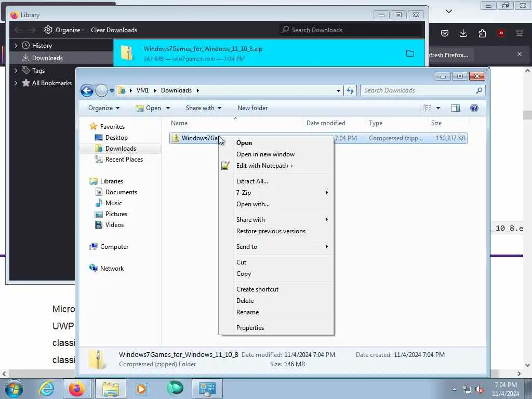Choose Copy from the context menu
The width and height of the screenshot is (532, 399).
276,274
